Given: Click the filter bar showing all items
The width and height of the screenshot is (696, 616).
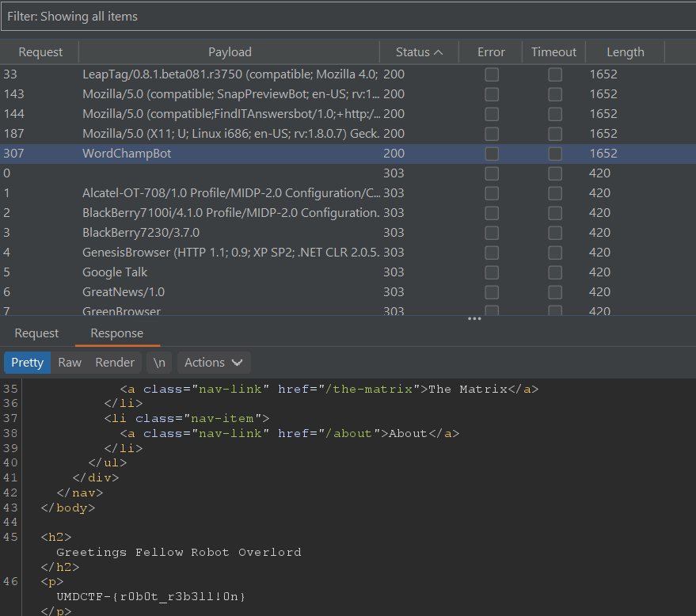Looking at the screenshot, I should (348, 17).
